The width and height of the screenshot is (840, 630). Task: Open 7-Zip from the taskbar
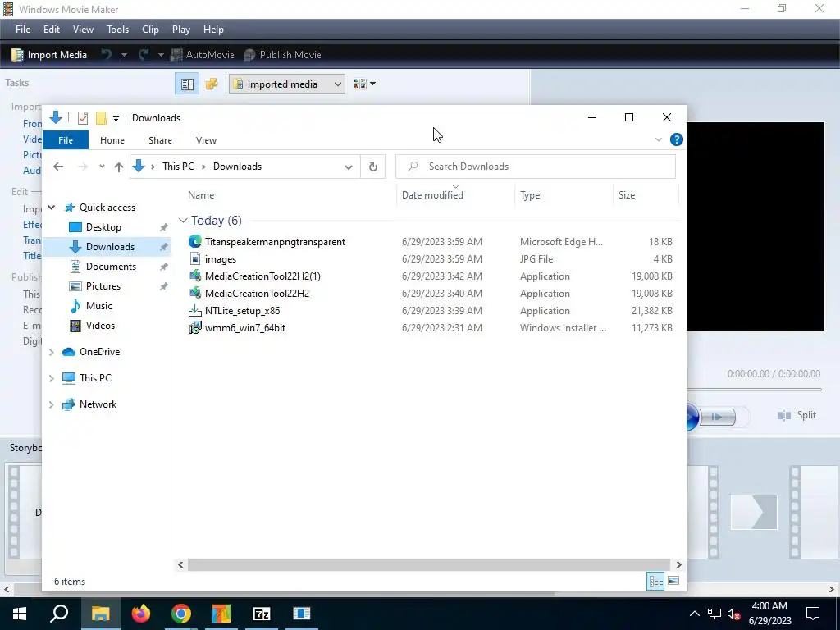point(262,614)
